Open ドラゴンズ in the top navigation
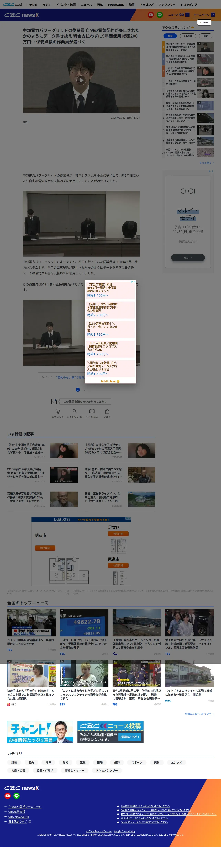The width and height of the screenshot is (221, 868). [147, 5]
